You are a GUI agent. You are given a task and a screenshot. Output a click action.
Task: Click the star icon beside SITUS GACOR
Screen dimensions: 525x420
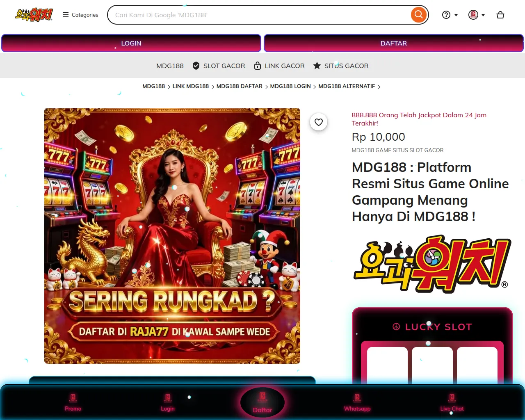(x=317, y=66)
